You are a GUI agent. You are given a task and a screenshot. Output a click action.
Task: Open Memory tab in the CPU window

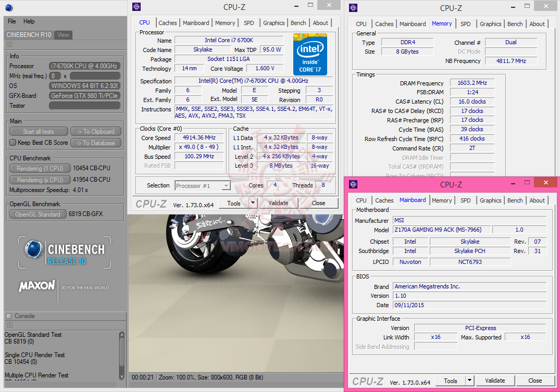(225, 23)
